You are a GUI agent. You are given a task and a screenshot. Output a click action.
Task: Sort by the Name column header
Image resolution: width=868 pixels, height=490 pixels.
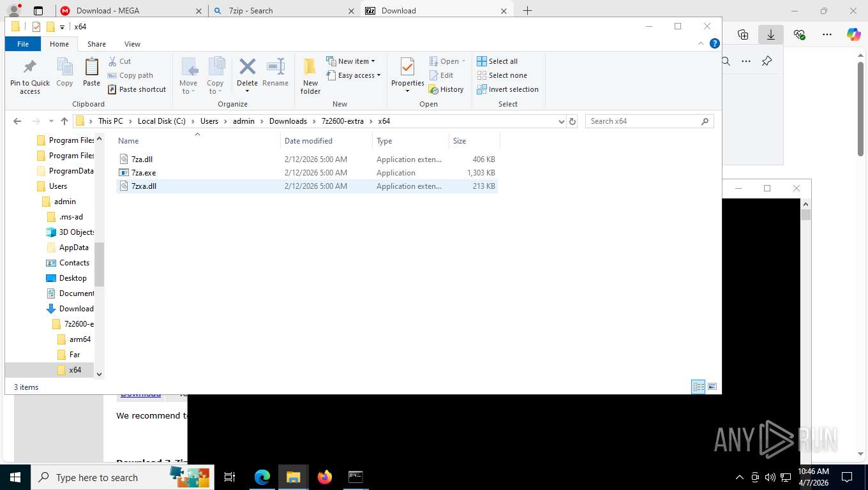(128, 141)
